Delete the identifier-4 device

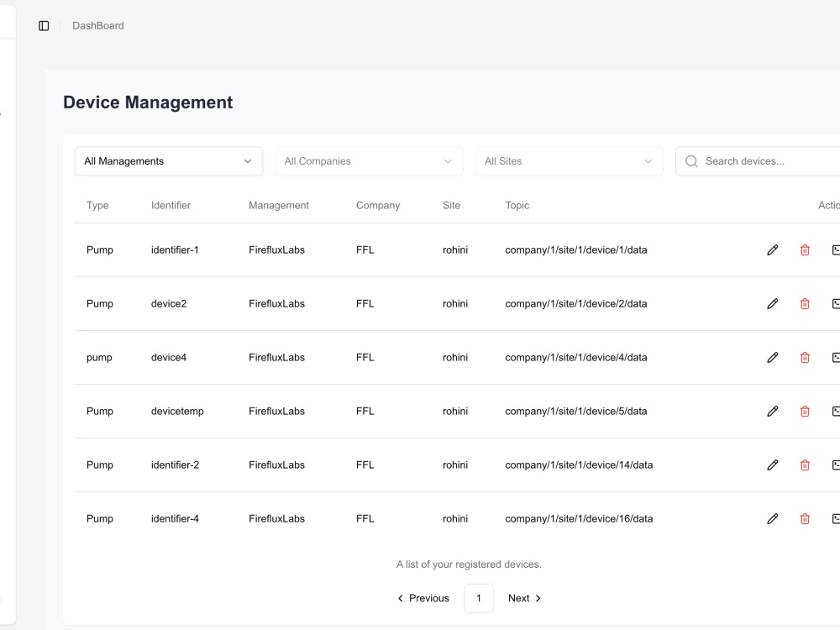coord(805,518)
